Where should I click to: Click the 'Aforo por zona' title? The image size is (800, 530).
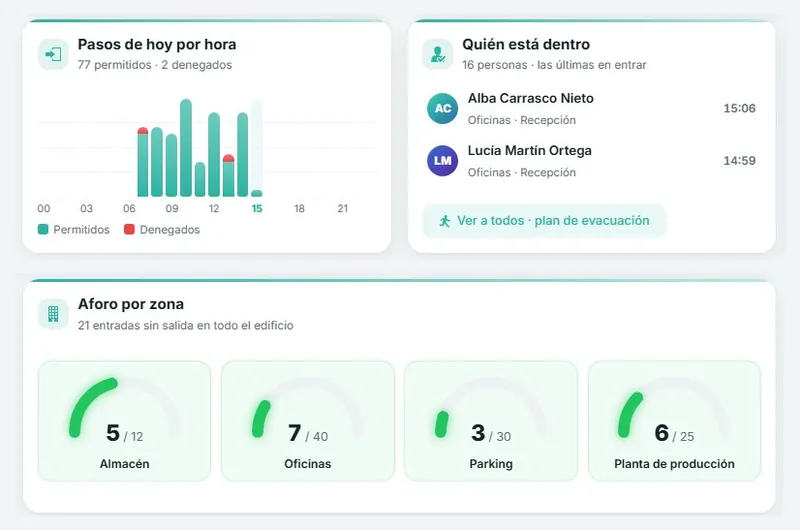click(x=131, y=304)
